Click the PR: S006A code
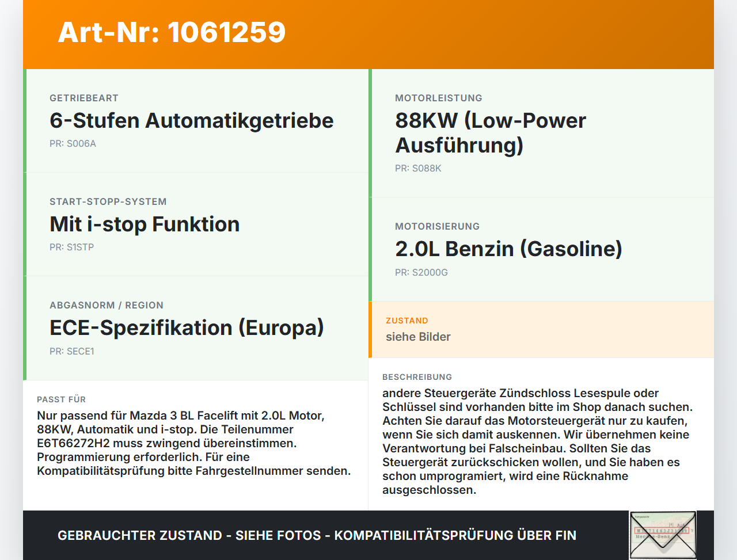 point(73,144)
